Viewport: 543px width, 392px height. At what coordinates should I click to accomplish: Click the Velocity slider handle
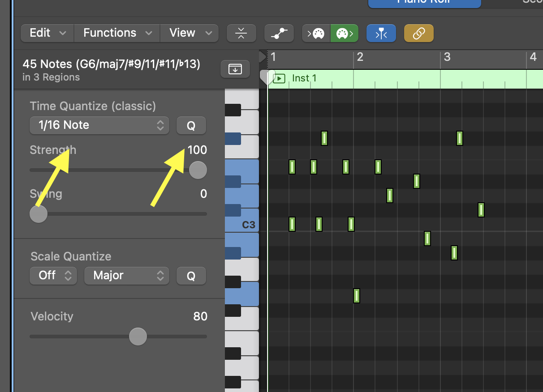pyautogui.click(x=138, y=337)
